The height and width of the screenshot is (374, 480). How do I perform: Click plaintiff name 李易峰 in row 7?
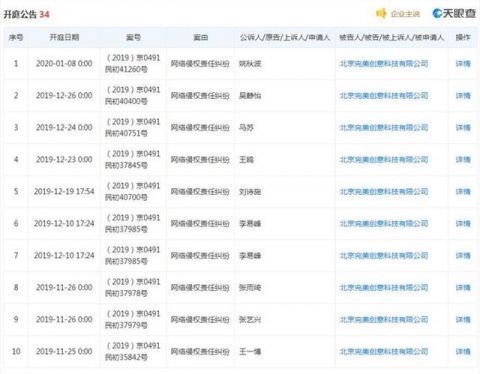tap(250, 256)
